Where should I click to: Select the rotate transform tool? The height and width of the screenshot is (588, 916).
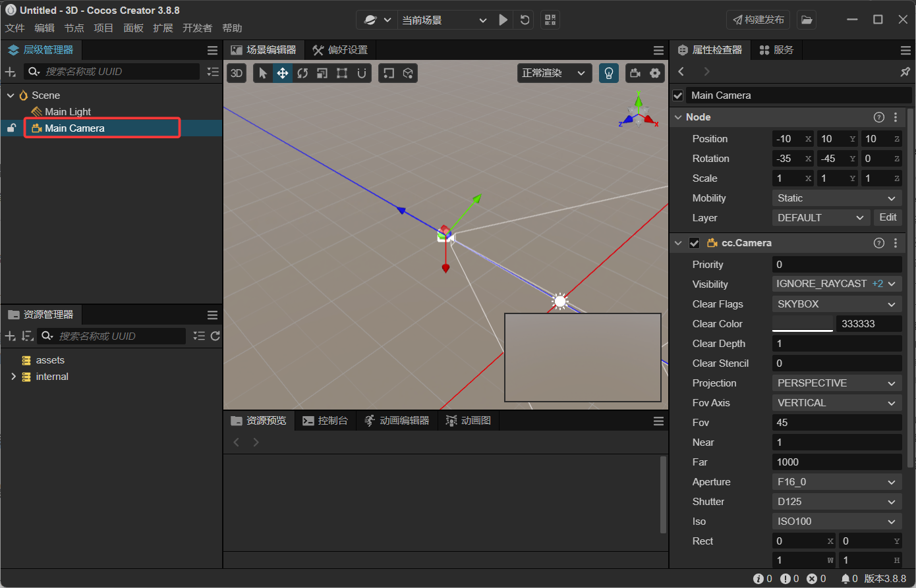tap(302, 73)
